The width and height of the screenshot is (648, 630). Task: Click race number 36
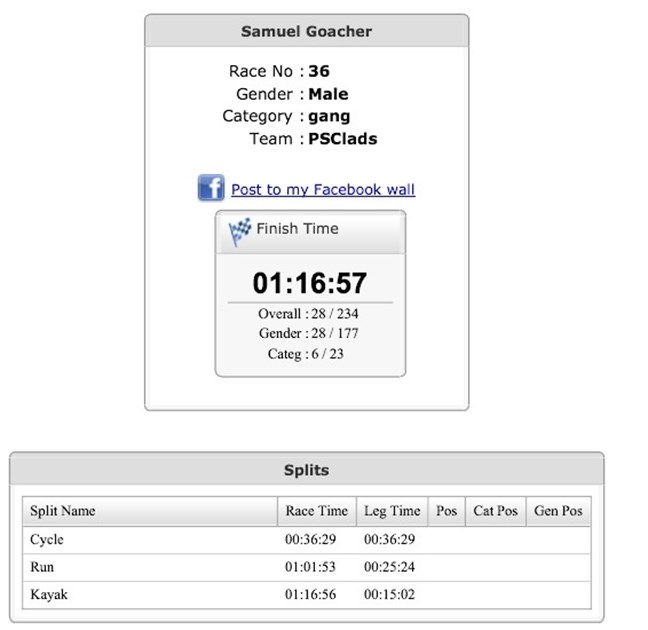point(319,71)
